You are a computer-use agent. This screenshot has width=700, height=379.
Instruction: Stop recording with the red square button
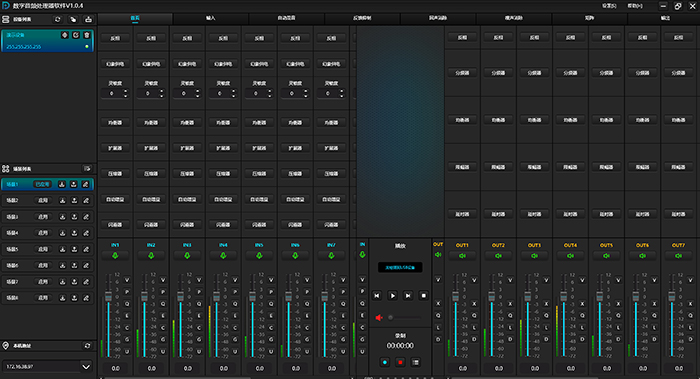pyautogui.click(x=400, y=362)
